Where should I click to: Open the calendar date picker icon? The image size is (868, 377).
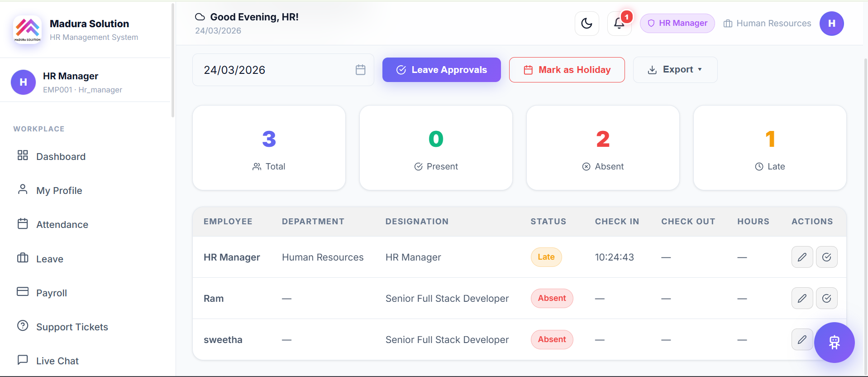point(360,70)
